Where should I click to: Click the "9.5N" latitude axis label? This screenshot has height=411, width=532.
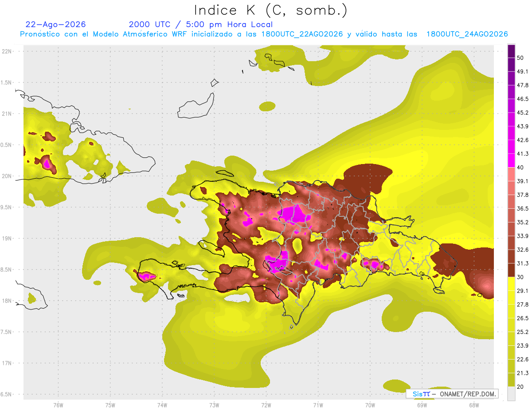pos(7,207)
